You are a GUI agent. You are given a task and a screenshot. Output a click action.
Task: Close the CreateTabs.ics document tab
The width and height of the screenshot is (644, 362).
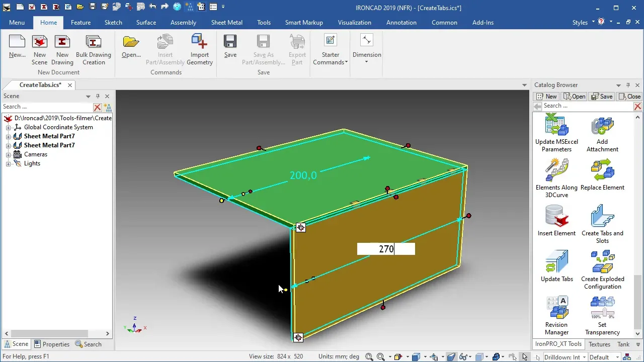(70, 85)
